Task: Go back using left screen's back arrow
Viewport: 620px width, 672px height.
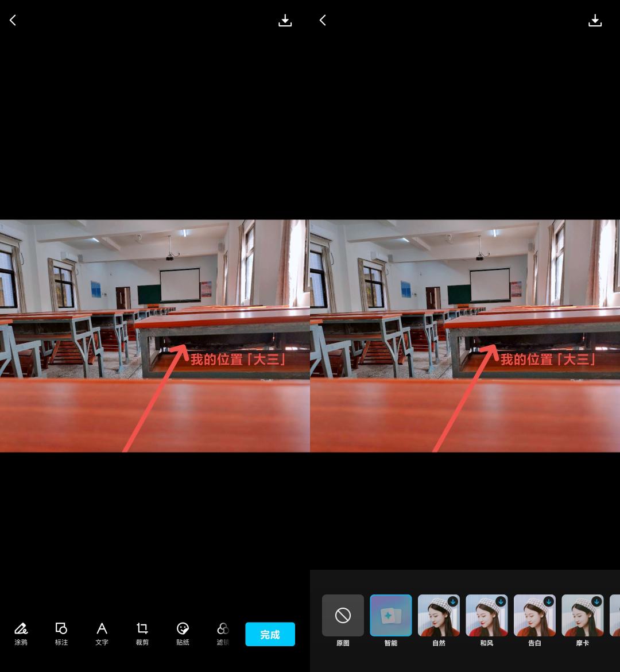Action: click(13, 20)
